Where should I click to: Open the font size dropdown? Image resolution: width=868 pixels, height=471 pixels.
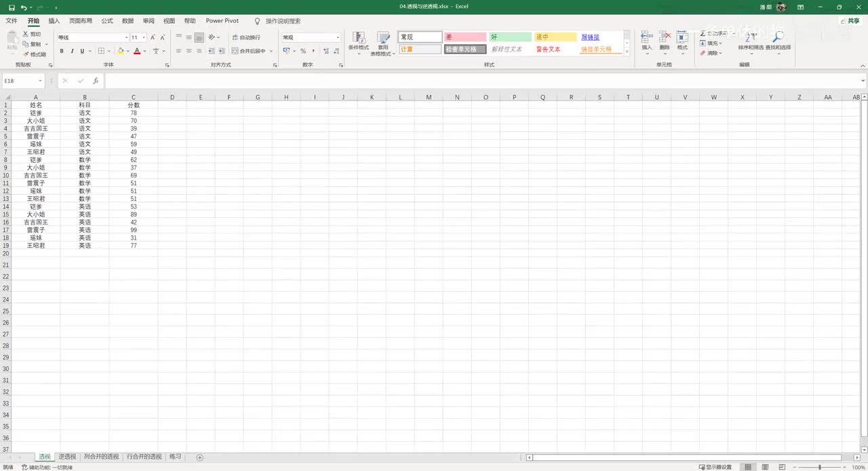[x=144, y=37]
